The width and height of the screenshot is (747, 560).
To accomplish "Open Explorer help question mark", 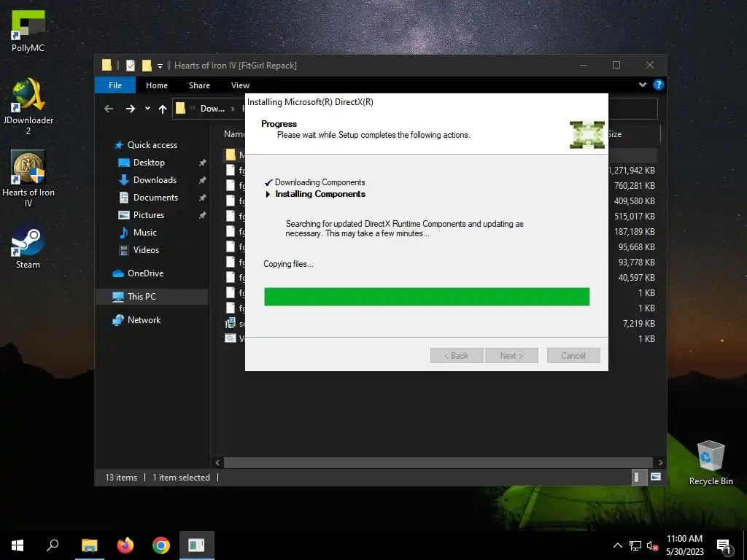I will click(x=659, y=85).
